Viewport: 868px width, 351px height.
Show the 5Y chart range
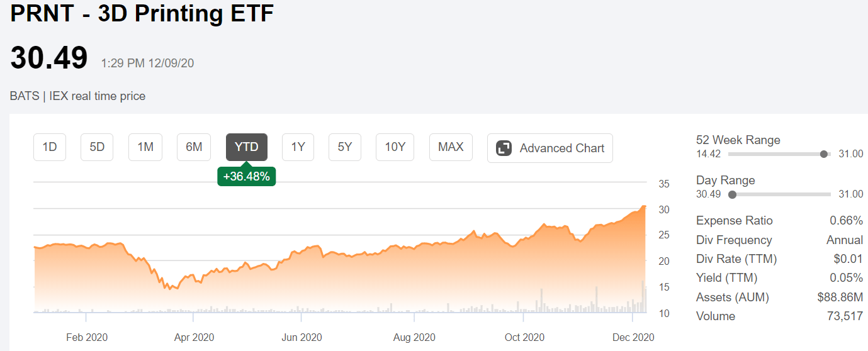345,147
